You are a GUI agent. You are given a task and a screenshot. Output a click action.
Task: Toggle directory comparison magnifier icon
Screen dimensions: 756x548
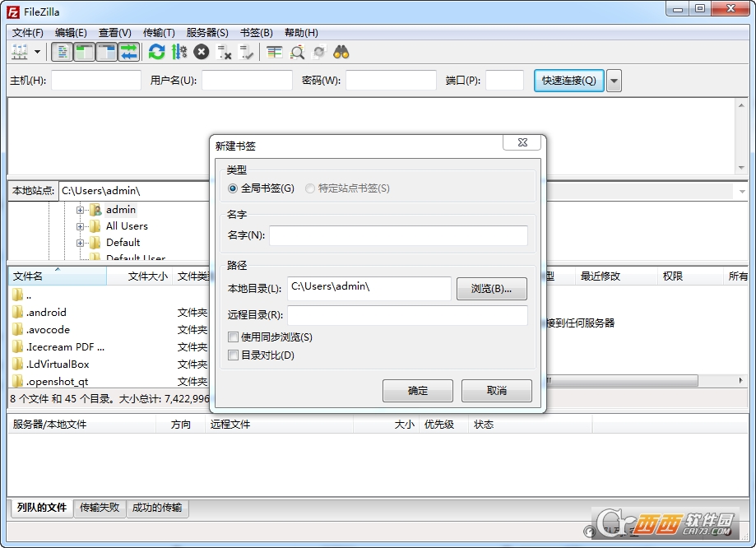pos(297,52)
